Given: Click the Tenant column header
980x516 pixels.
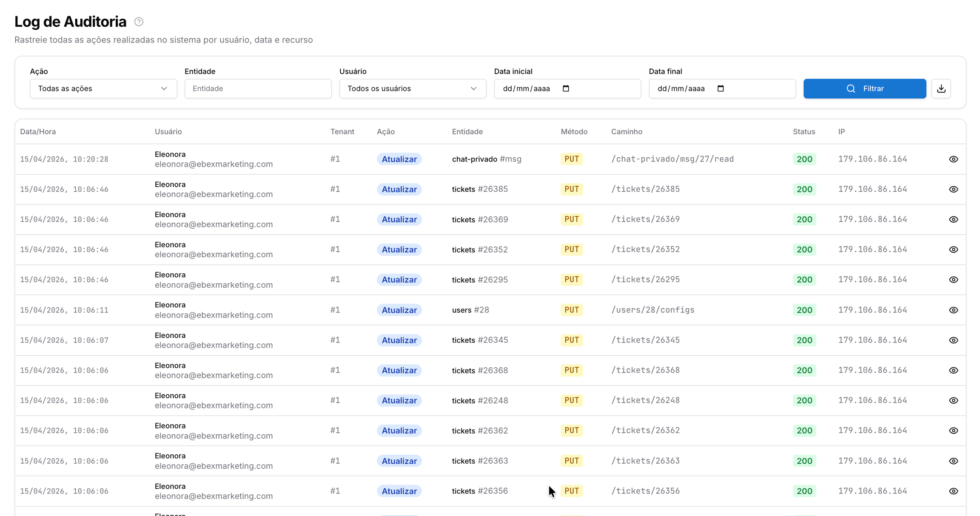Looking at the screenshot, I should click(x=342, y=131).
